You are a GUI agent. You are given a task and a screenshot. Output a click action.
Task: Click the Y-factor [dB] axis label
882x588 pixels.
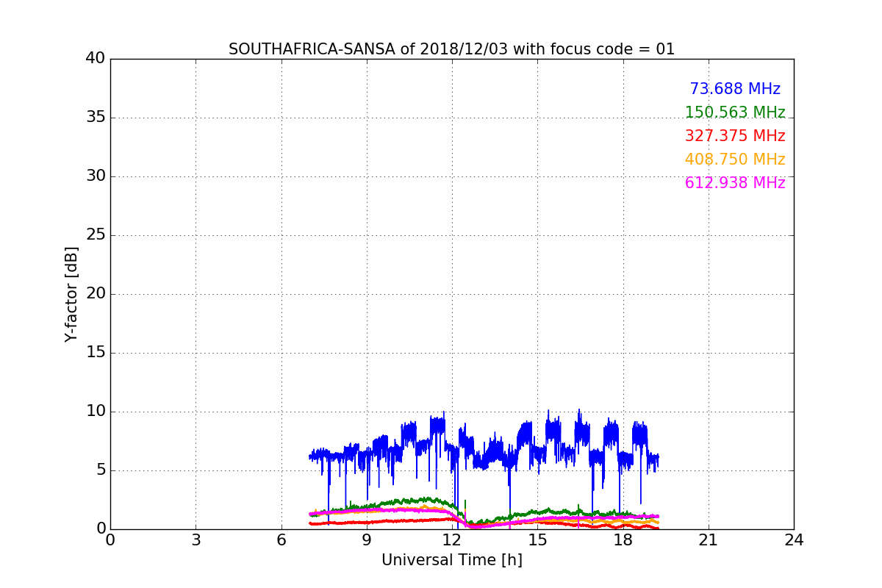[x=71, y=294]
